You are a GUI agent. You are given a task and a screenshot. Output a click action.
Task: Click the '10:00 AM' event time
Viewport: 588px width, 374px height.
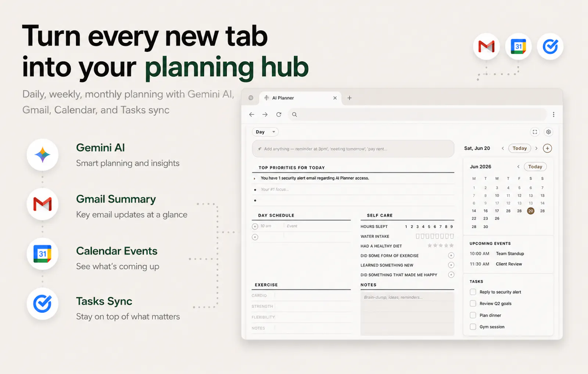point(479,254)
